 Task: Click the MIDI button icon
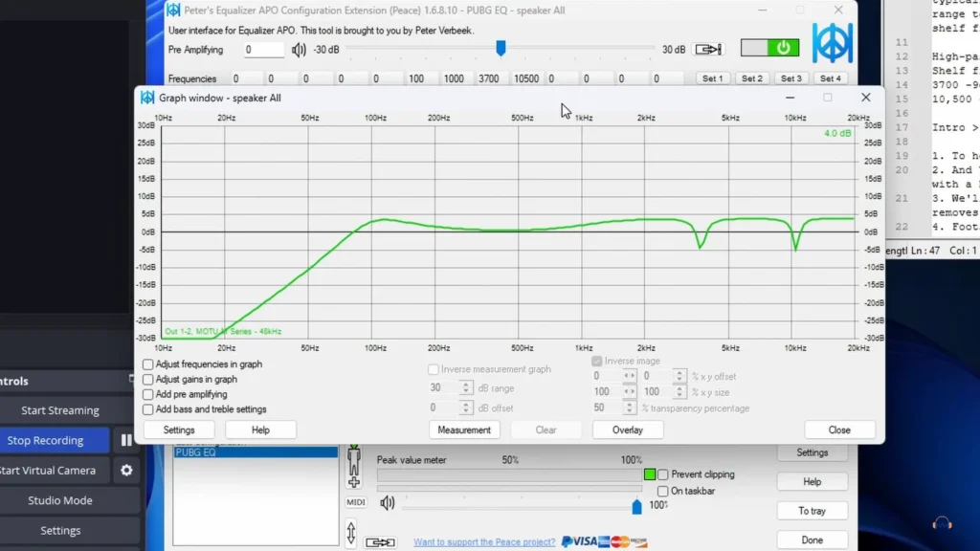356,502
